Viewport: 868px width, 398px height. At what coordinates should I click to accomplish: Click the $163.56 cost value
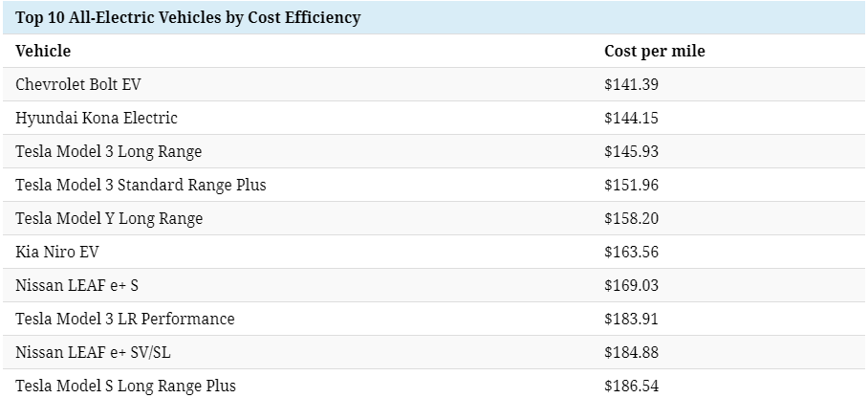[x=631, y=252]
